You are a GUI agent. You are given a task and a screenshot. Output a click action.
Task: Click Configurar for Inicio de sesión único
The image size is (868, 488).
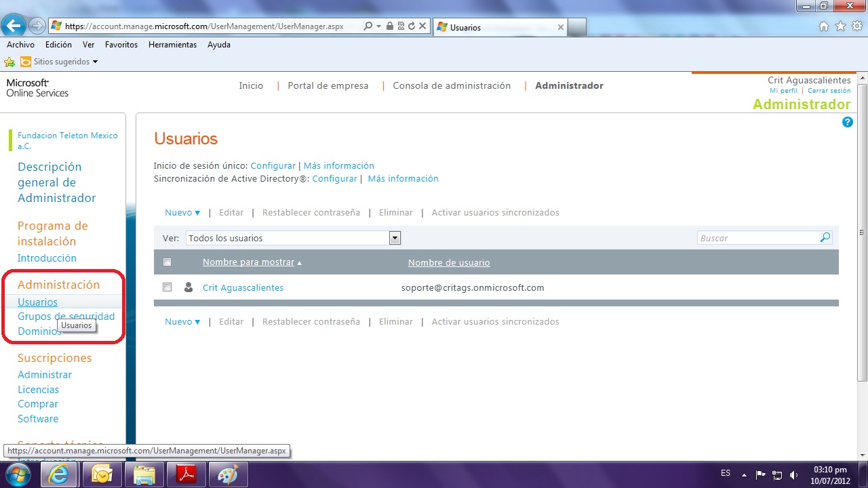pos(273,165)
